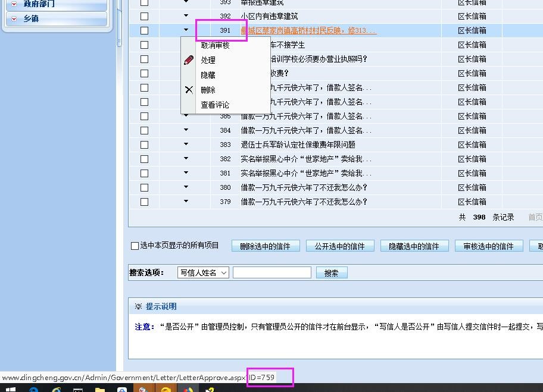The image size is (543, 392).
Task: Click the red arrow icon beside 乡镇
Action: click(14, 18)
